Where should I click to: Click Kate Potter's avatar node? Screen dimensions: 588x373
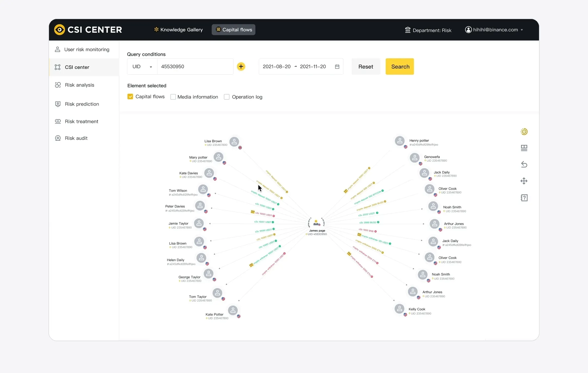click(233, 310)
